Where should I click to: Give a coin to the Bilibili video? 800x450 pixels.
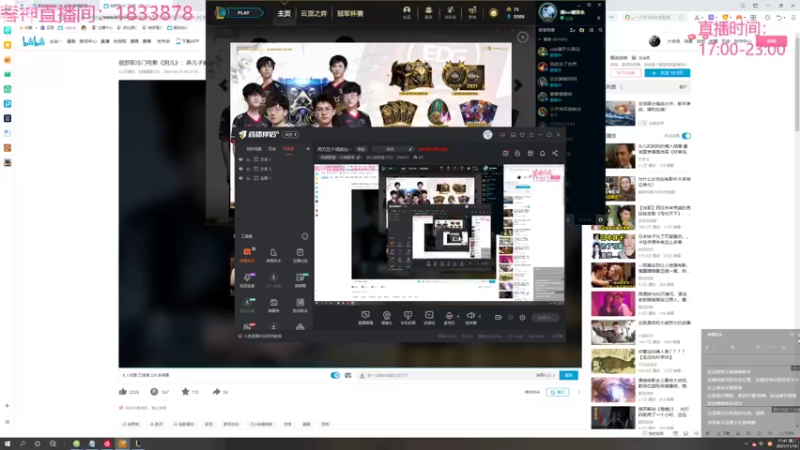click(x=154, y=392)
